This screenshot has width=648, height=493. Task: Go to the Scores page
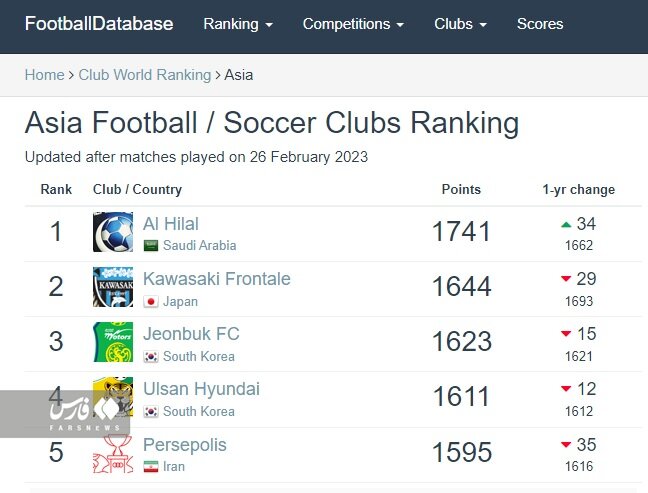click(540, 24)
